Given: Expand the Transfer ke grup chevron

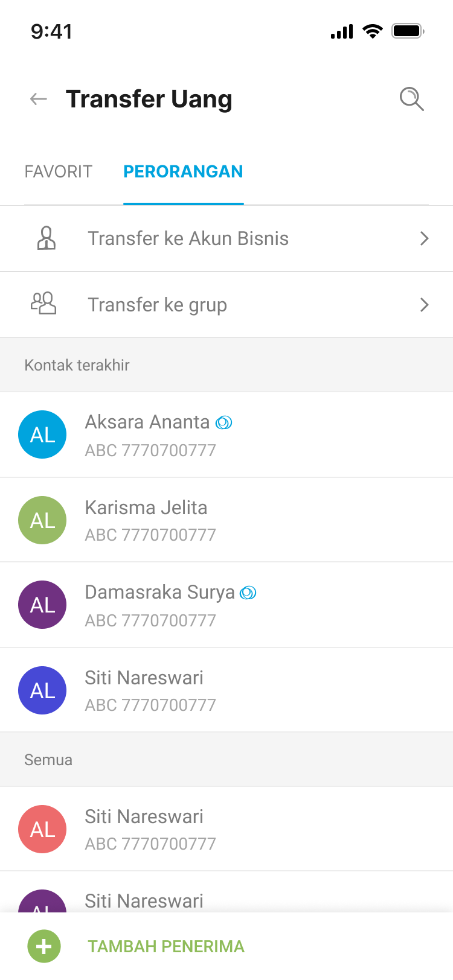Looking at the screenshot, I should click(424, 305).
